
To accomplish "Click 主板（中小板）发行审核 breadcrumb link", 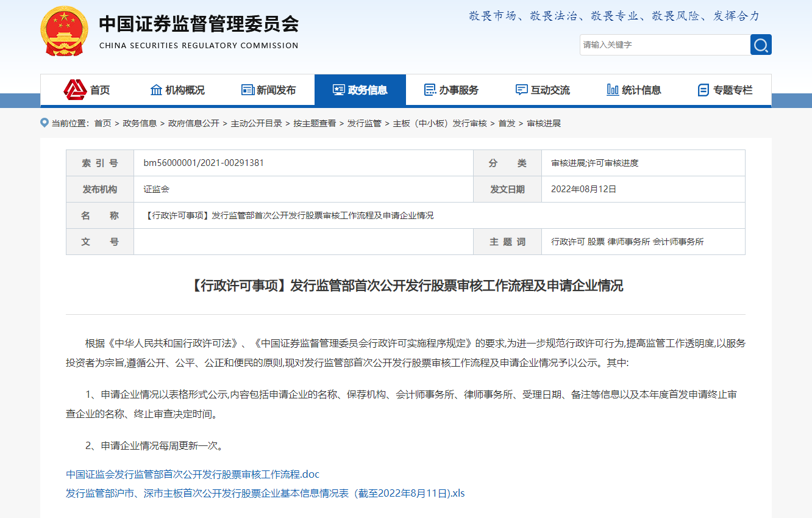I will coord(440,123).
